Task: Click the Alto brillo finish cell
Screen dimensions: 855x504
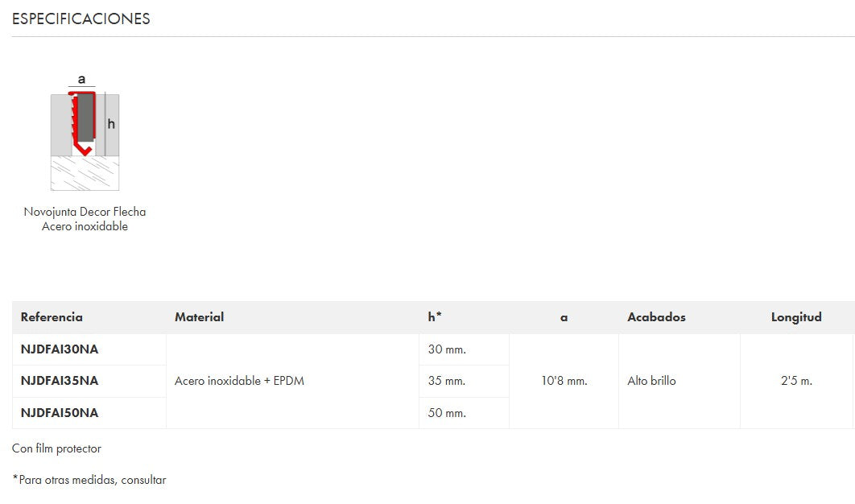Action: tap(651, 381)
